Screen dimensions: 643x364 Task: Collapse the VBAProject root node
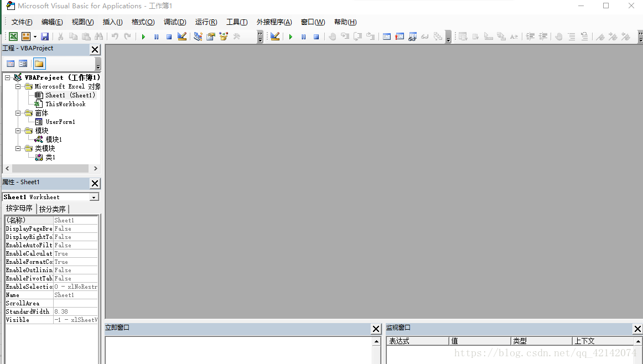pos(7,77)
